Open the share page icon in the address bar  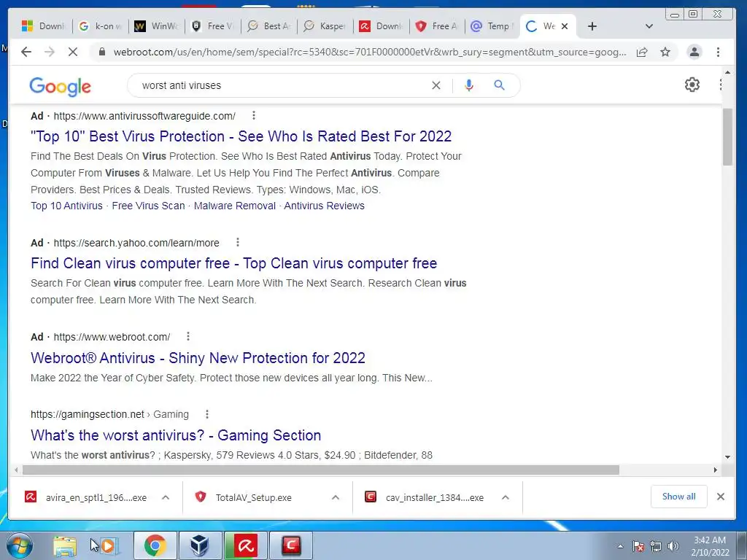coord(642,52)
